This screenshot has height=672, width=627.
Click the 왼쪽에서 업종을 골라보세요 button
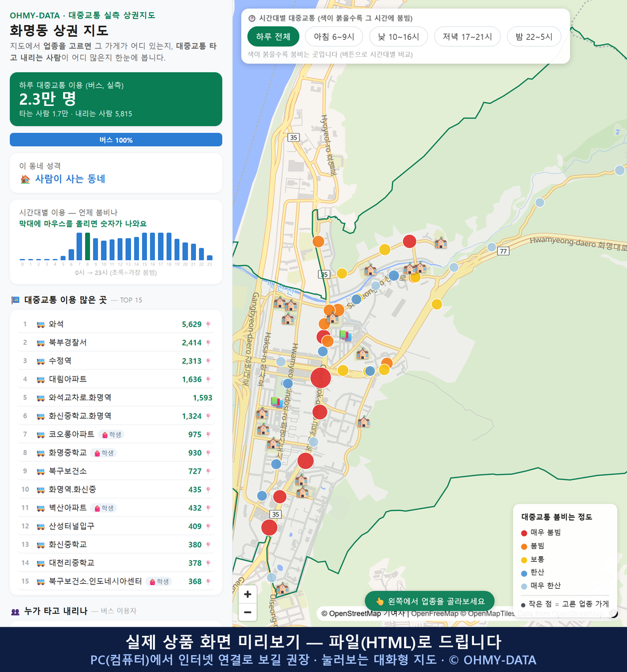click(429, 601)
